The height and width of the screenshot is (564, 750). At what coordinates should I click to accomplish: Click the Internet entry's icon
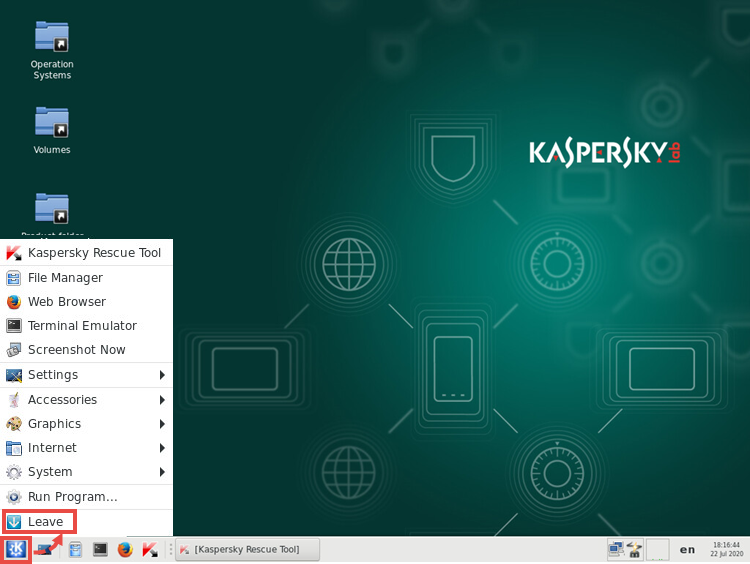pos(13,448)
